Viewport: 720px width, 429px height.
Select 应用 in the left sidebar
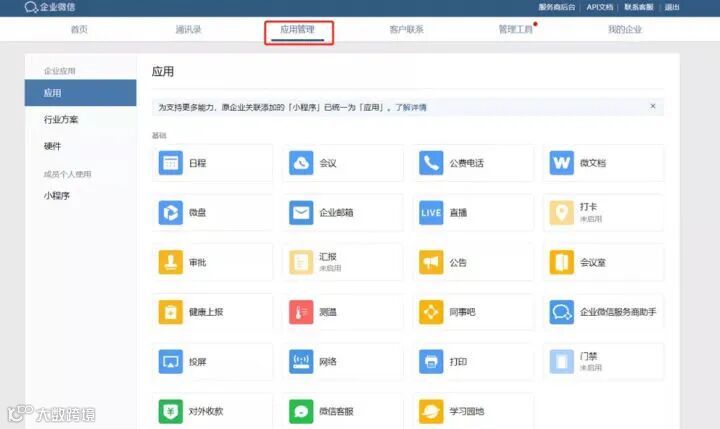coord(80,93)
